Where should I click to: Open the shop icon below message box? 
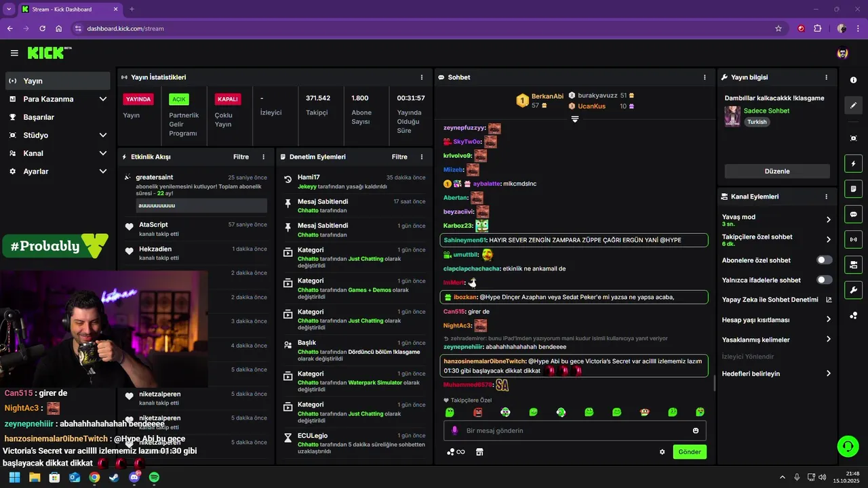click(479, 452)
